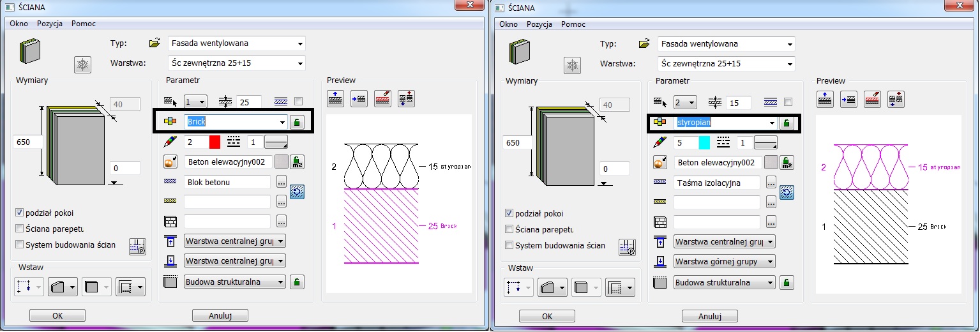Viewport: 980px width, 332px height.
Task: Open the Pomoc menu in the right dialog
Action: 573,24
